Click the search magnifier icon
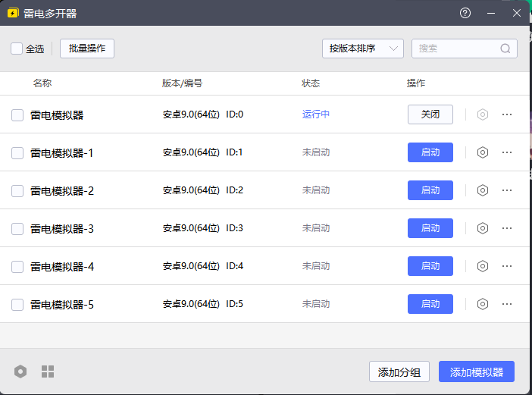The height and width of the screenshot is (395, 532). point(505,49)
